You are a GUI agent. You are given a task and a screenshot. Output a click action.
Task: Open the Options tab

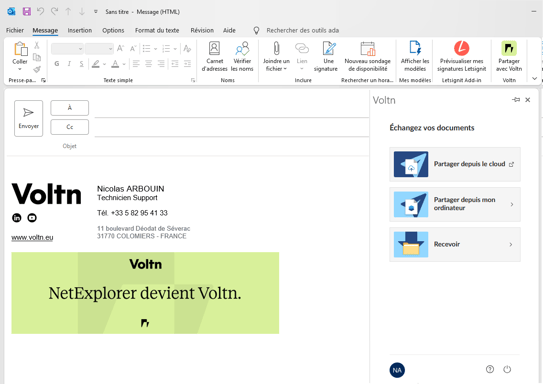pyautogui.click(x=113, y=30)
